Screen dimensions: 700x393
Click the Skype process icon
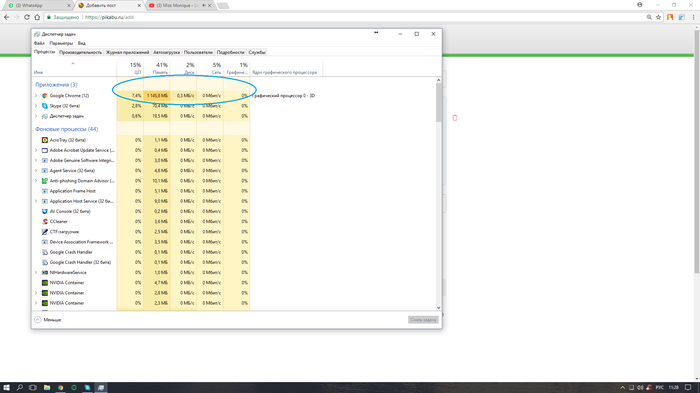45,106
